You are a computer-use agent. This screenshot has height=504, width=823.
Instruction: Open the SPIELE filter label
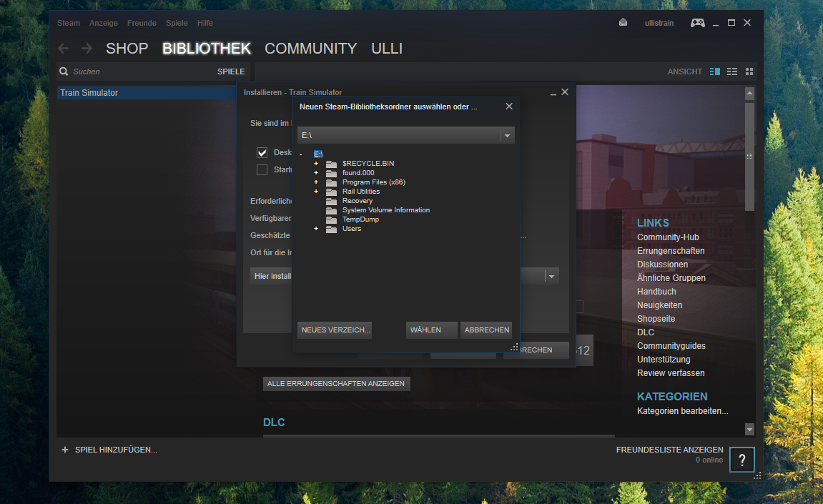[x=231, y=71]
